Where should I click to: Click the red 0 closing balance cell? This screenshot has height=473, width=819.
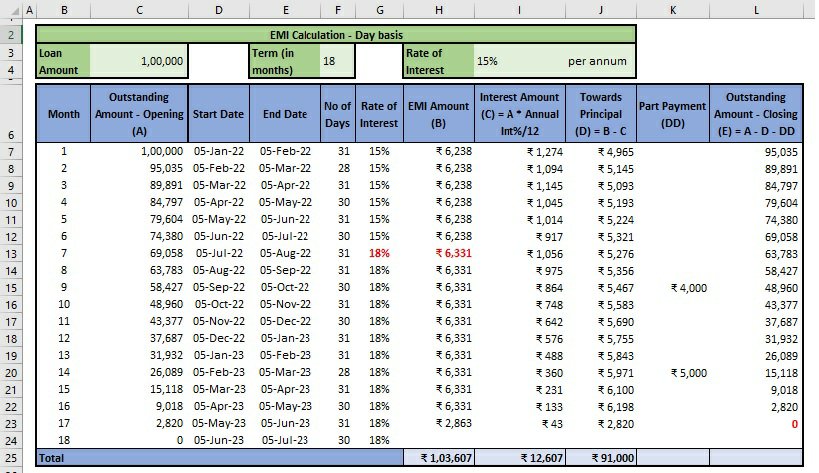point(794,424)
